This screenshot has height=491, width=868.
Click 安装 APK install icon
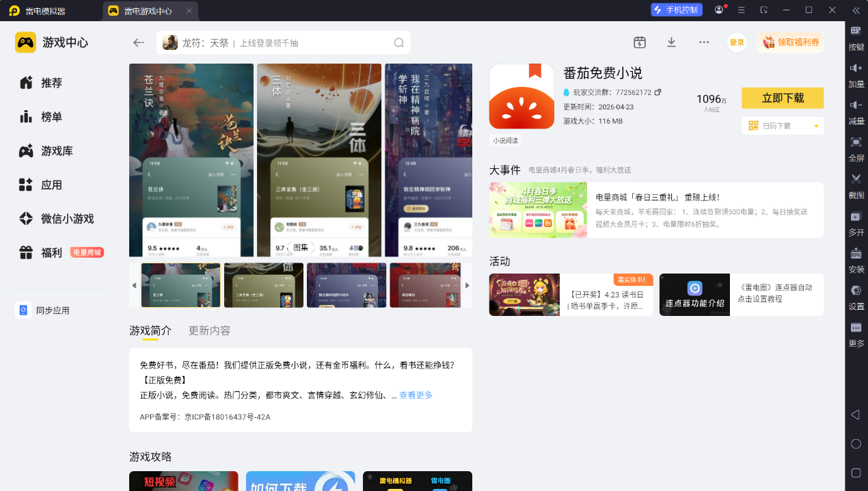(856, 260)
